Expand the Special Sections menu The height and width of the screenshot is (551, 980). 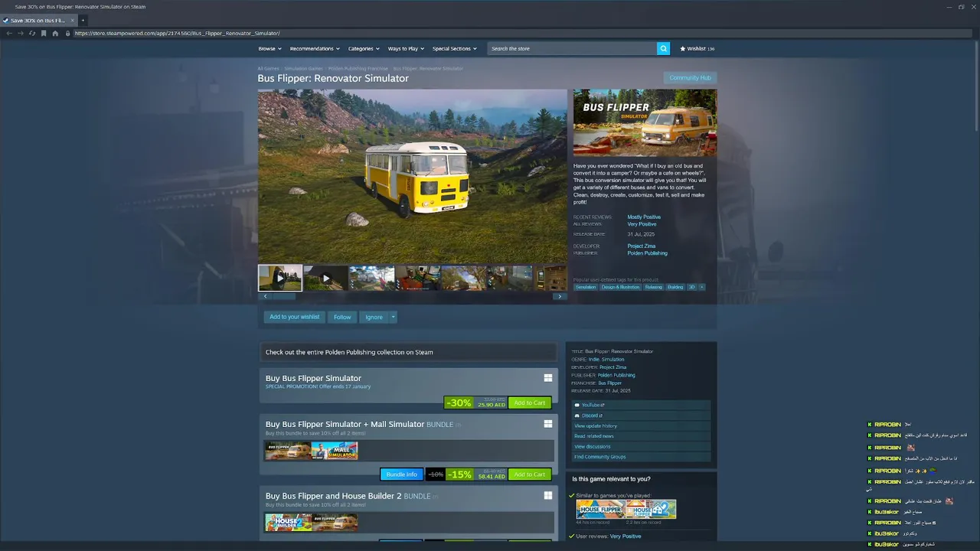click(454, 48)
